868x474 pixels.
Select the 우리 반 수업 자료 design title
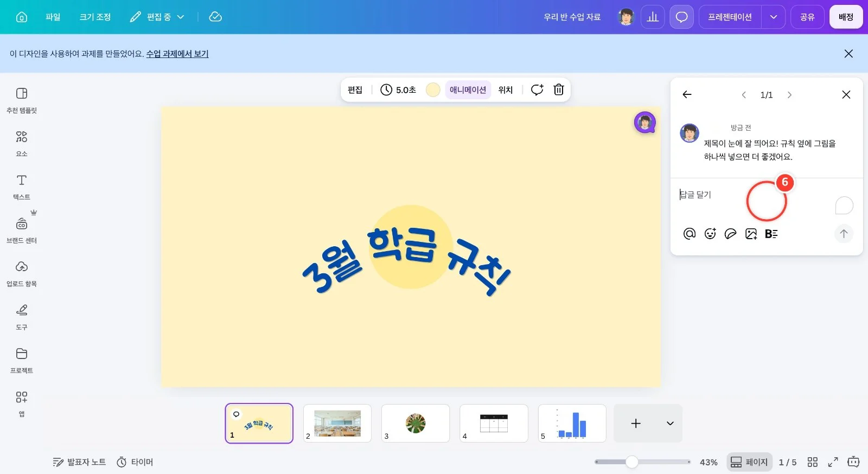pyautogui.click(x=572, y=17)
